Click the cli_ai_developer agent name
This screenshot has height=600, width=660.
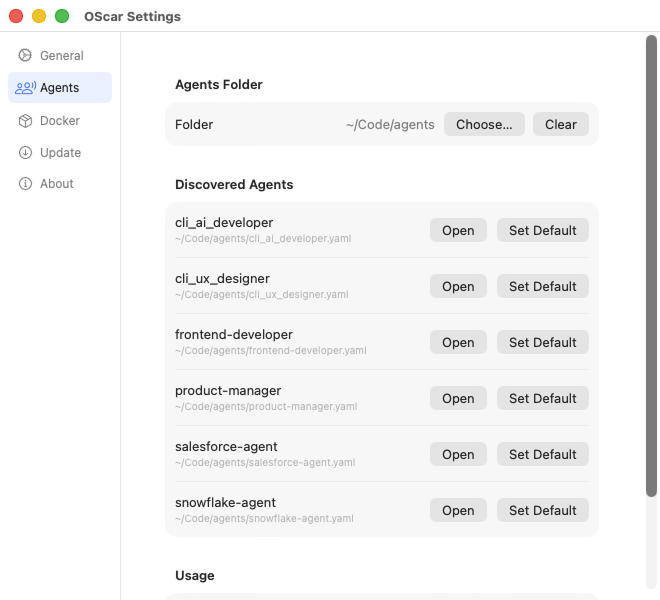click(x=224, y=222)
